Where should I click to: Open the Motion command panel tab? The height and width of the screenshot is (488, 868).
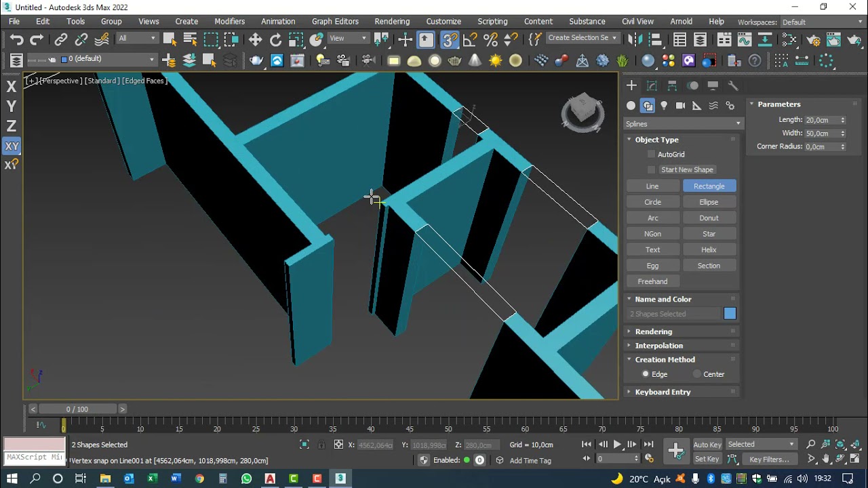[692, 85]
